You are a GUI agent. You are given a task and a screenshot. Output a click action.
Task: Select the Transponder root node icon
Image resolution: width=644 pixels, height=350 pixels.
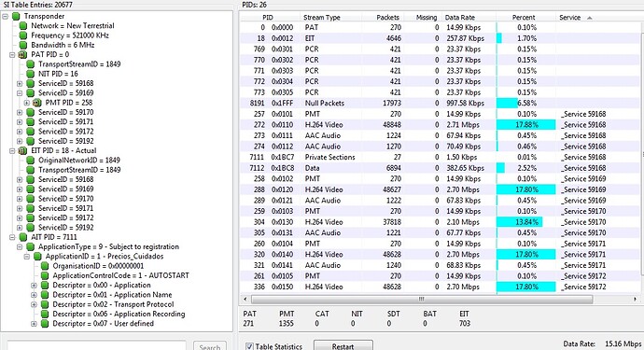coord(16,17)
